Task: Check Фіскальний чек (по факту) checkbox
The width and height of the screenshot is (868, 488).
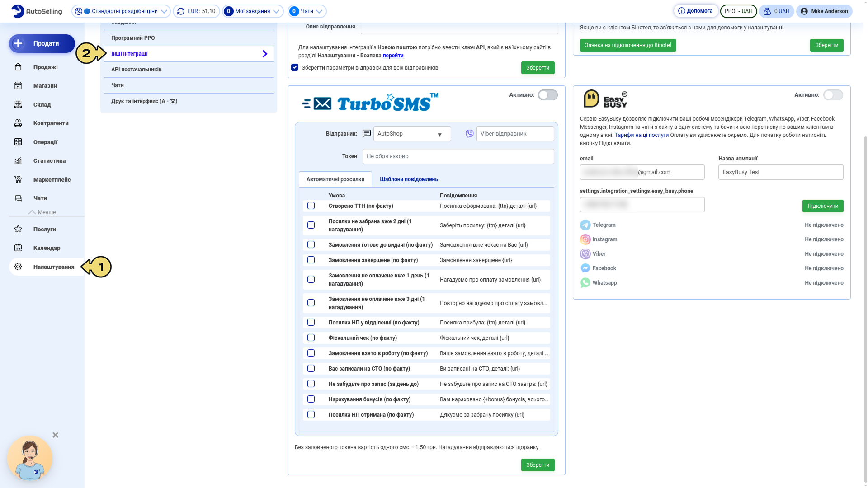Action: click(311, 338)
